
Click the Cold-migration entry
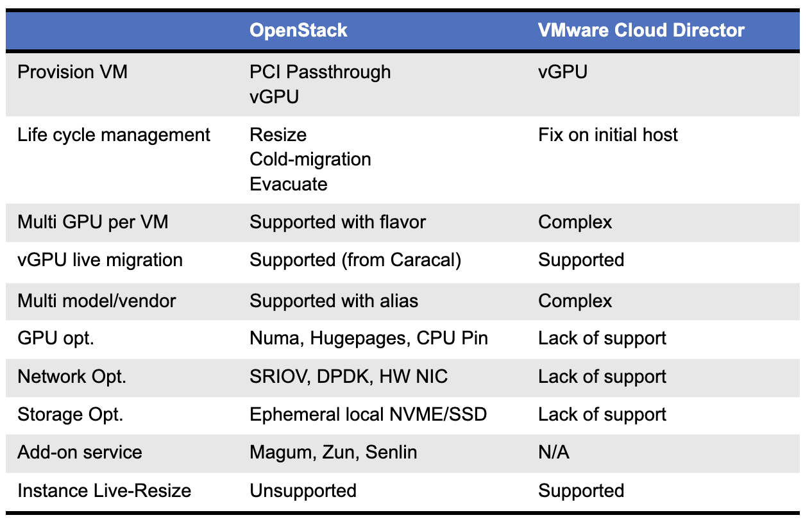tap(310, 159)
